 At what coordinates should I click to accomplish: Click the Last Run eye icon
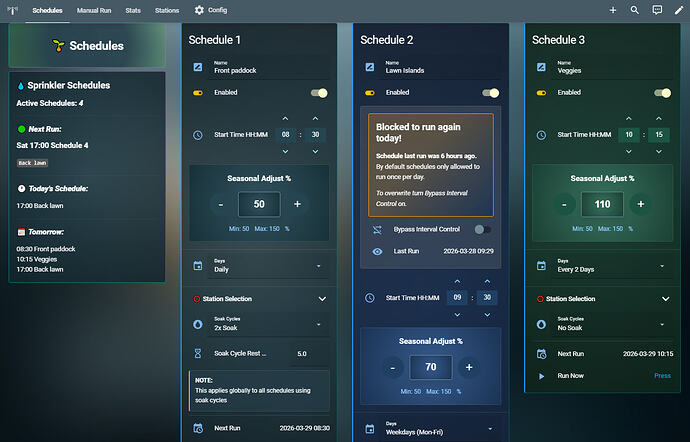[378, 251]
